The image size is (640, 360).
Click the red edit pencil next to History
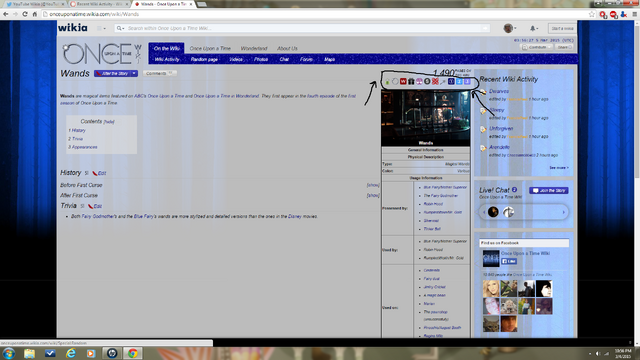coord(99,173)
